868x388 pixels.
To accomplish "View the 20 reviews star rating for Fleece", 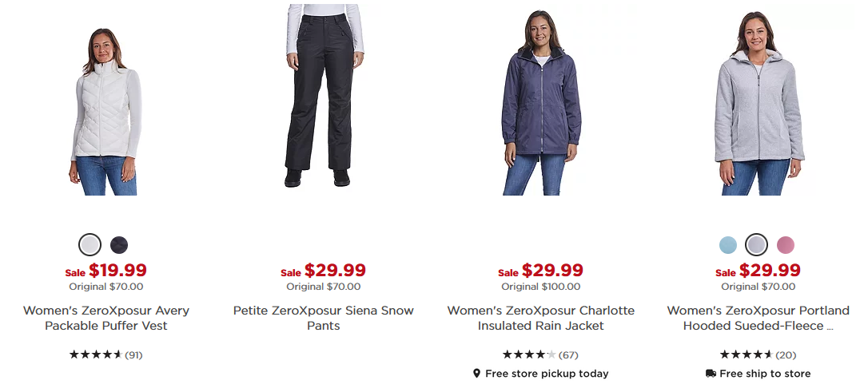I will point(758,354).
